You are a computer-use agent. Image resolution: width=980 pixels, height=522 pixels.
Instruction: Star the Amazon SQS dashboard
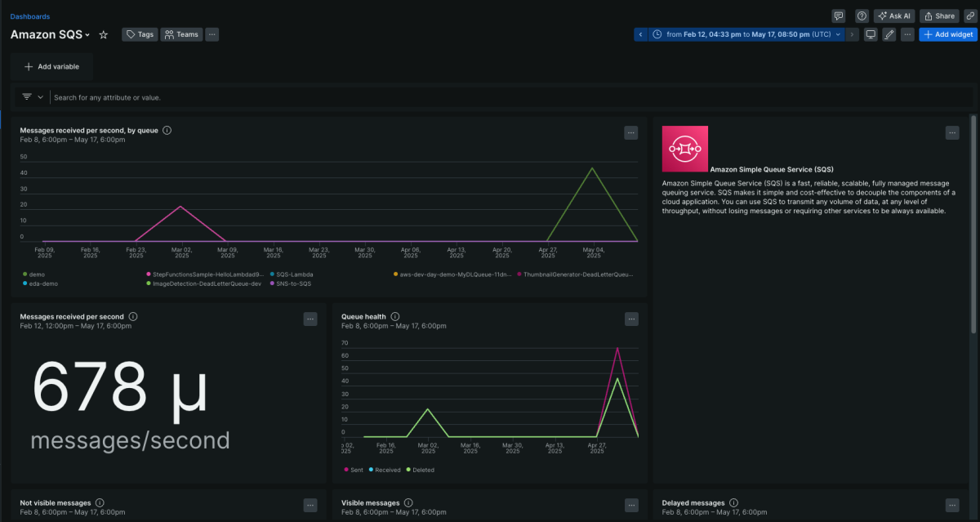(x=103, y=34)
